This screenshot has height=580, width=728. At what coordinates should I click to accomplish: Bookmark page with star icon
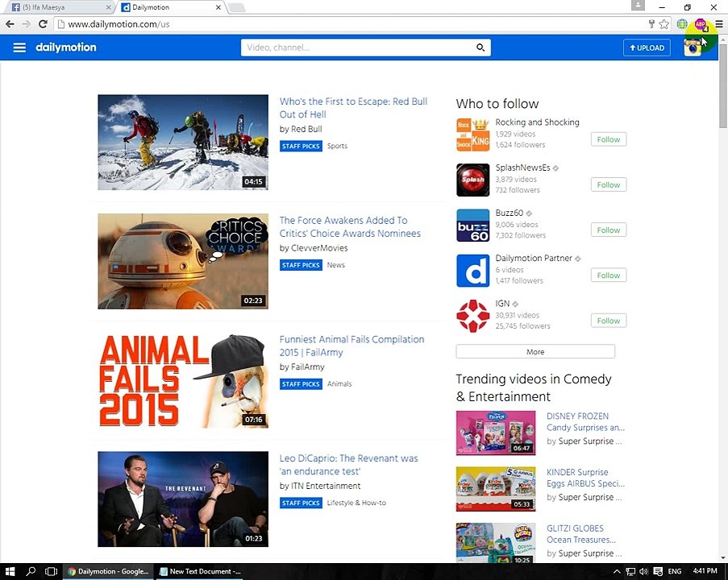(x=664, y=24)
